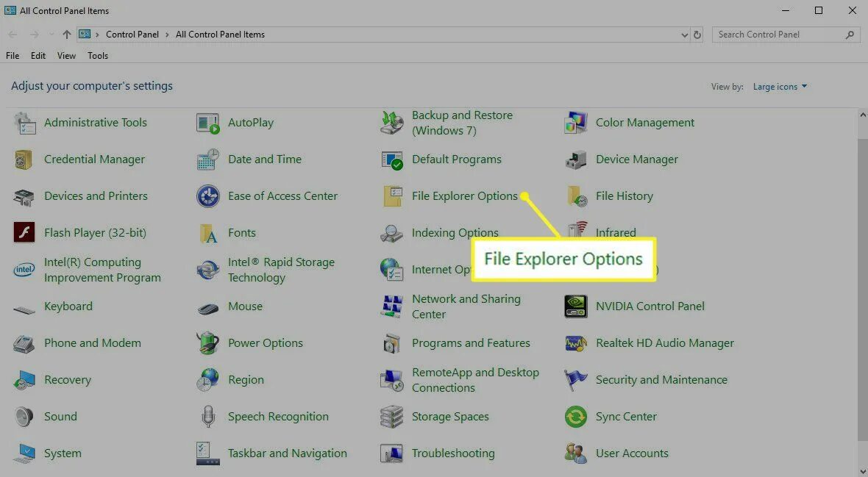Viewport: 868px width, 477px height.
Task: Click the vertical scrollbar up arrow
Action: pos(863,115)
